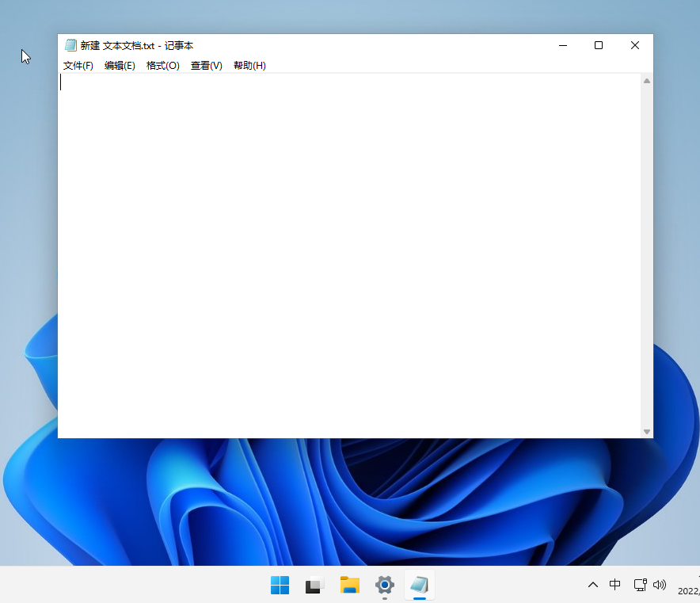Minimize the Notepad window
Screen dimensions: 700x603
click(x=563, y=45)
